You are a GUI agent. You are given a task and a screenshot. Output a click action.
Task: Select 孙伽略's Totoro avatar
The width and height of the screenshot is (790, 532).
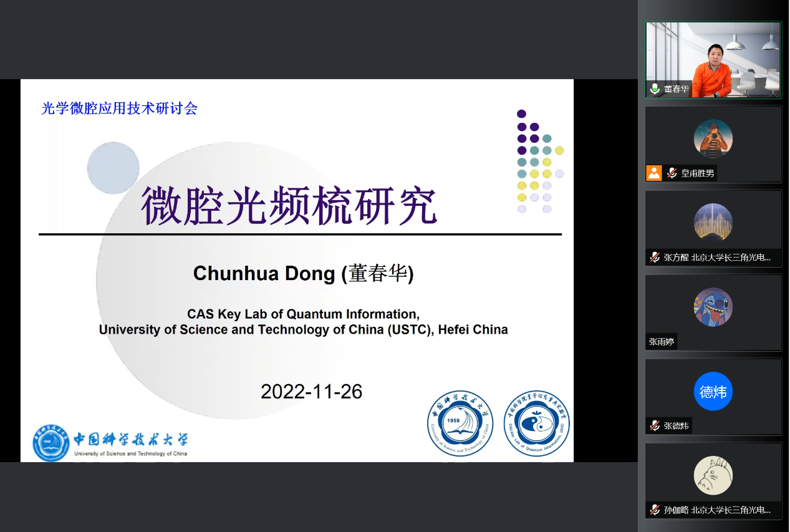(x=713, y=475)
